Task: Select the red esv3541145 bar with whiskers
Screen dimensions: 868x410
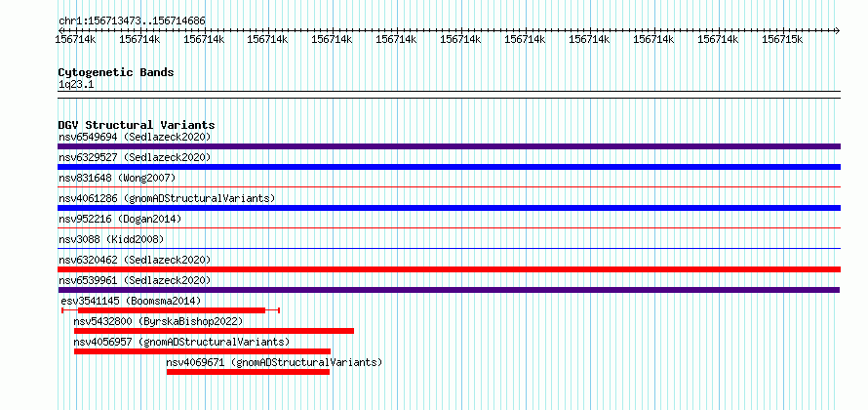Action: point(171,310)
